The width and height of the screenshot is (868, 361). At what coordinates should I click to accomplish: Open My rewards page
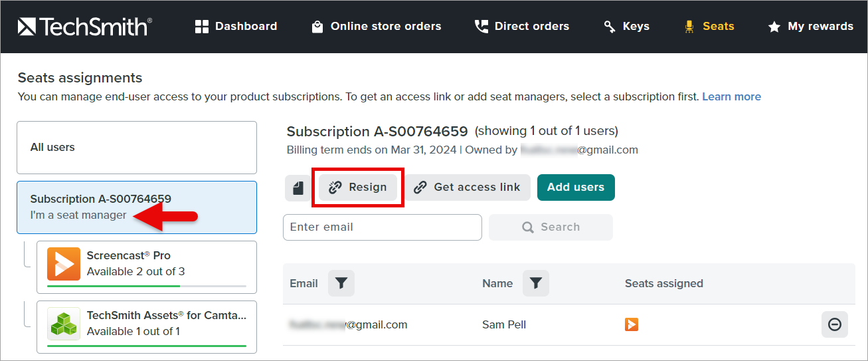[x=810, y=27]
